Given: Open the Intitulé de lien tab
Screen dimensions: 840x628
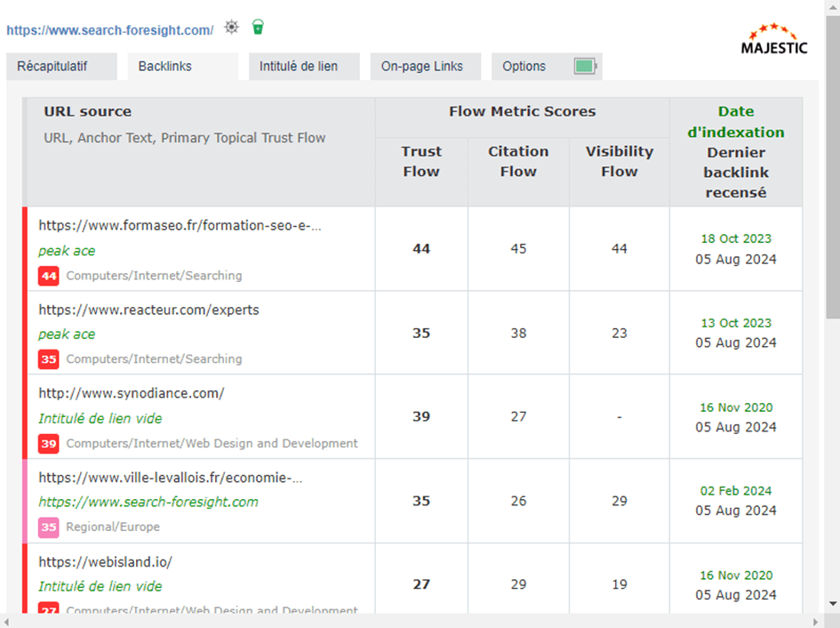Looking at the screenshot, I should pyautogui.click(x=304, y=67).
